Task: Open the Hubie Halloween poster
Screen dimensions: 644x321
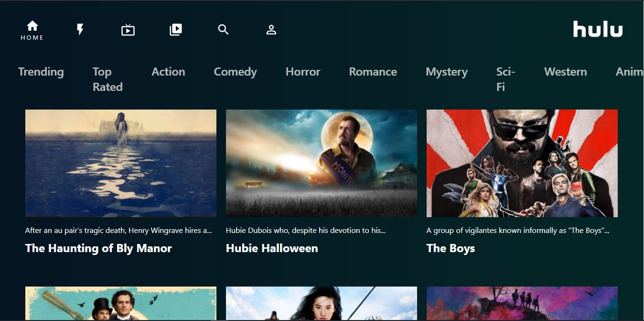Action: 322,163
